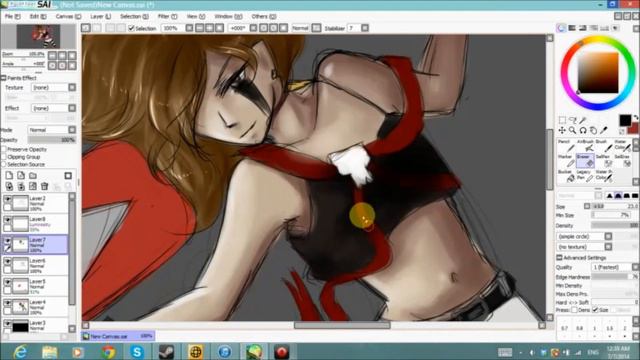640x360 pixels.
Task: Create a new linework layer
Action: click(x=21, y=176)
